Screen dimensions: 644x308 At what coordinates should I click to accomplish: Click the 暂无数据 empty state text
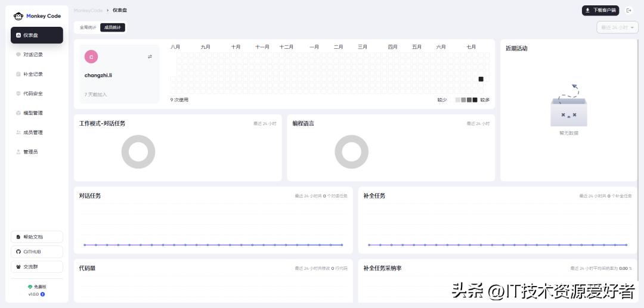569,133
